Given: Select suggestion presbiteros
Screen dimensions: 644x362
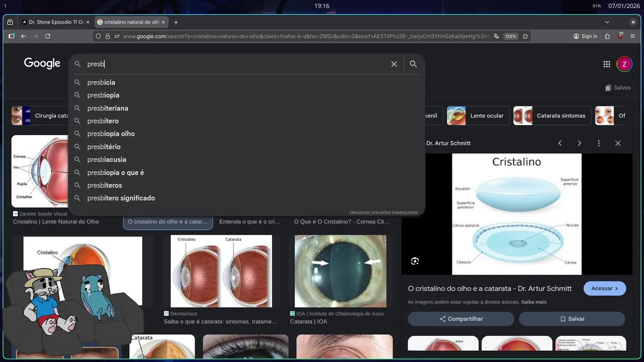Looking at the screenshot, I should (247, 185).
